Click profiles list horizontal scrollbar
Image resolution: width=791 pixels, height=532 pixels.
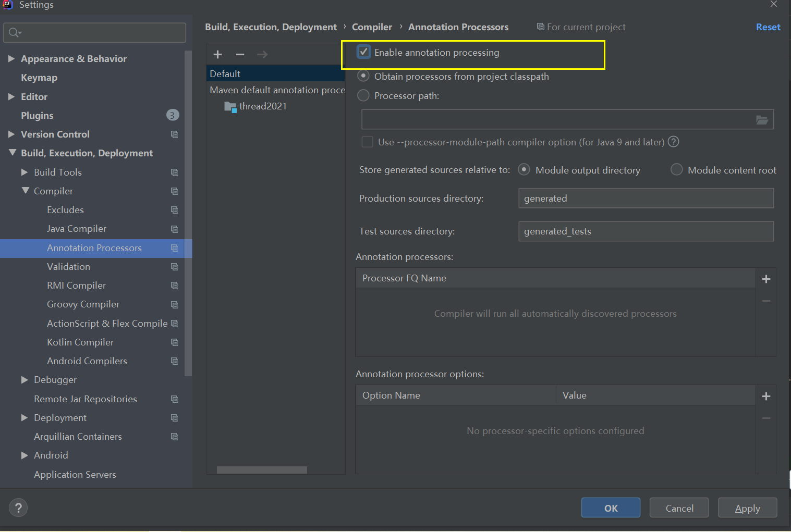coord(262,470)
